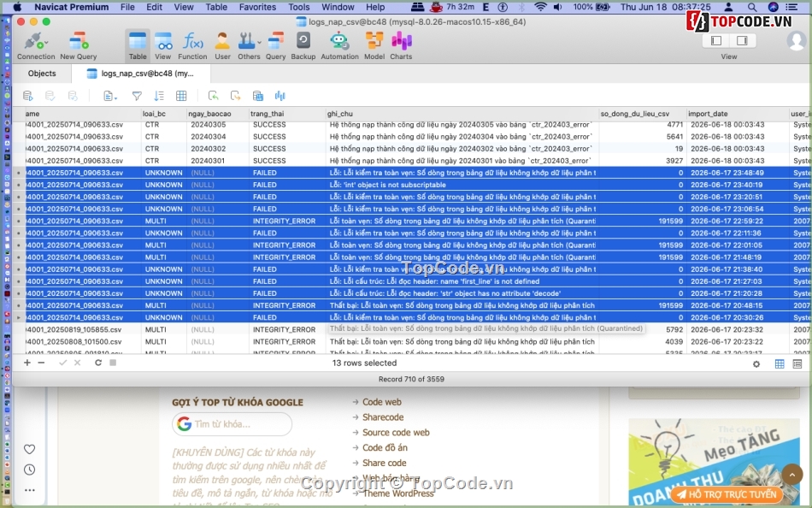Click the Wi-Fi icon in menu bar

[x=540, y=7]
